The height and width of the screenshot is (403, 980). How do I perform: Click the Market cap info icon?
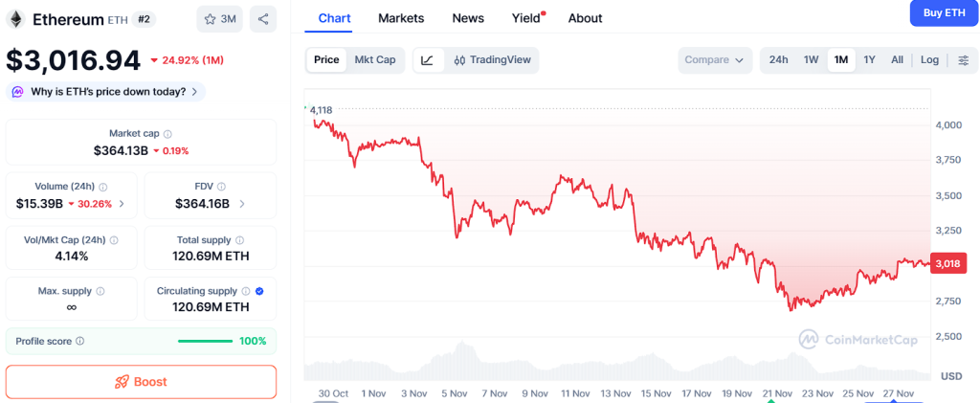coord(167,134)
